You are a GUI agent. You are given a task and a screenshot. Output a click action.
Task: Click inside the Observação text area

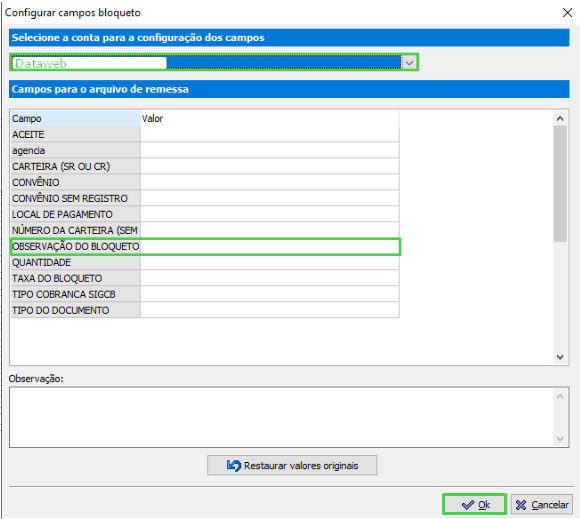[282, 417]
